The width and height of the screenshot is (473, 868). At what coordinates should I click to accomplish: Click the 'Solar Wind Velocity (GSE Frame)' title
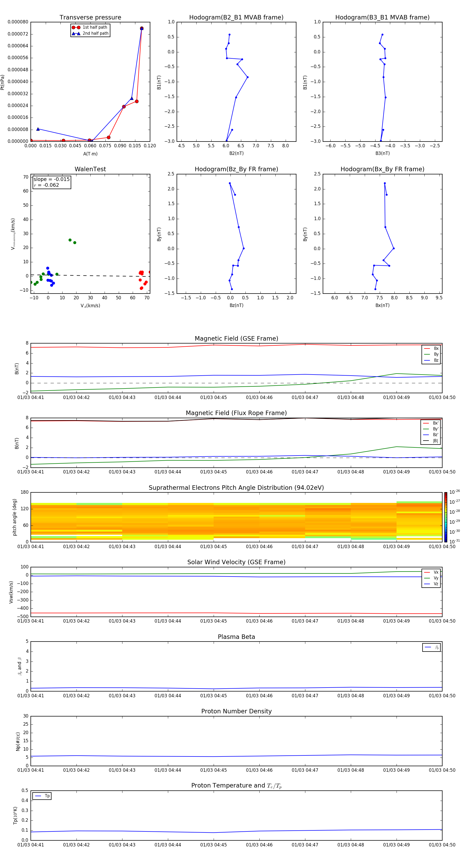click(x=236, y=562)
